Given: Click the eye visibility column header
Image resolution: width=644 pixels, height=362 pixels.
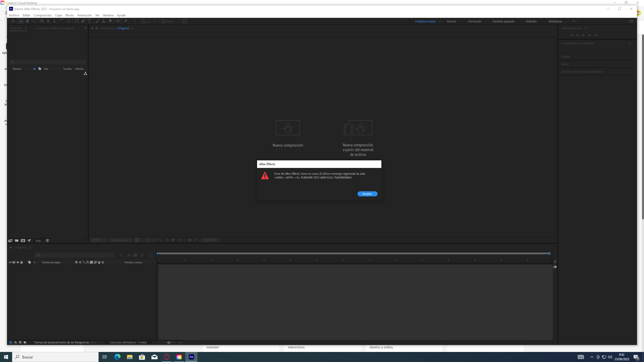Looking at the screenshot, I should (10, 262).
